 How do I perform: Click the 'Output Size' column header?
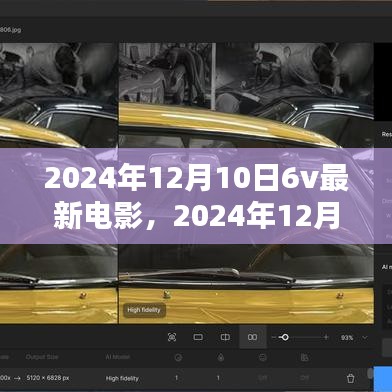click(x=42, y=357)
